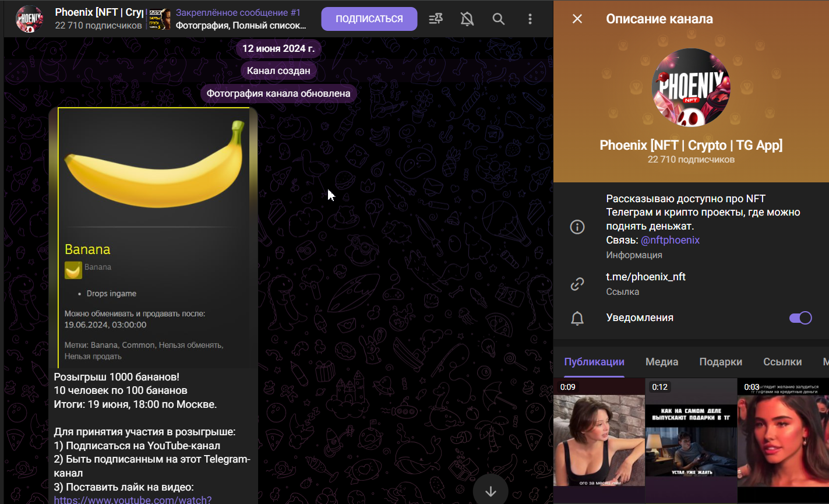Click 'Можно обменивать и продавать после:' text
Viewport: 829px width, 504px height.
coord(135,313)
